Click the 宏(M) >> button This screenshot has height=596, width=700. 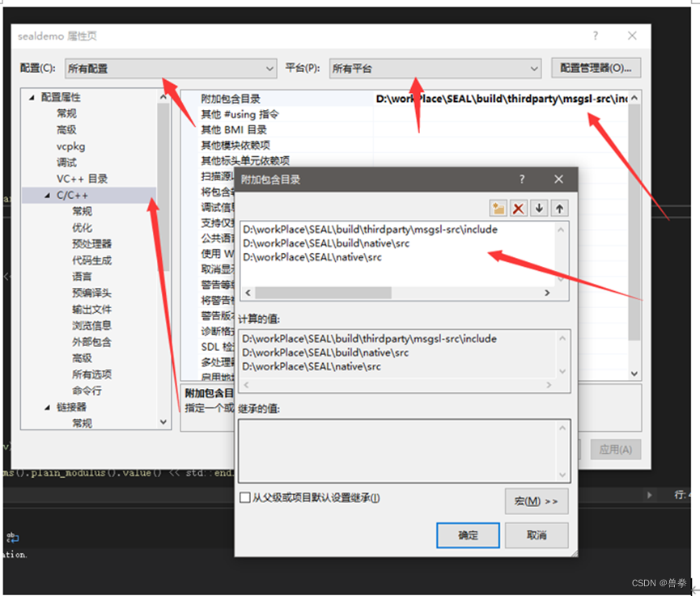pos(537,501)
